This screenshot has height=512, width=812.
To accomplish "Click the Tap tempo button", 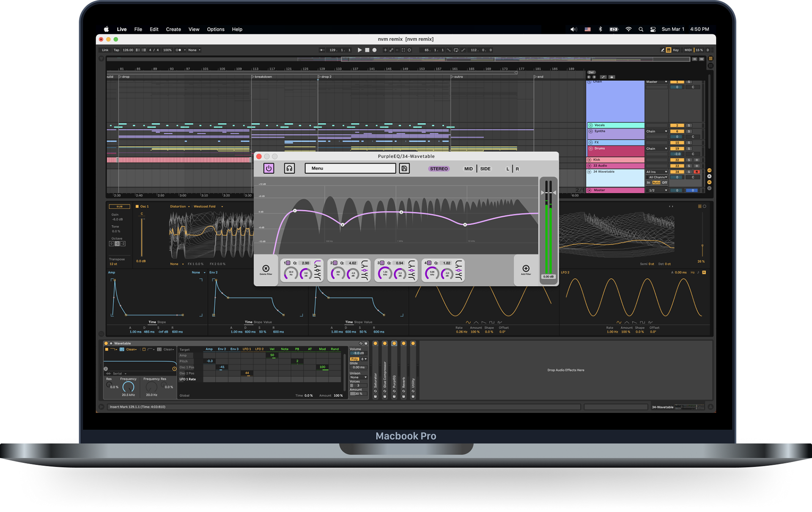I will 116,50.
